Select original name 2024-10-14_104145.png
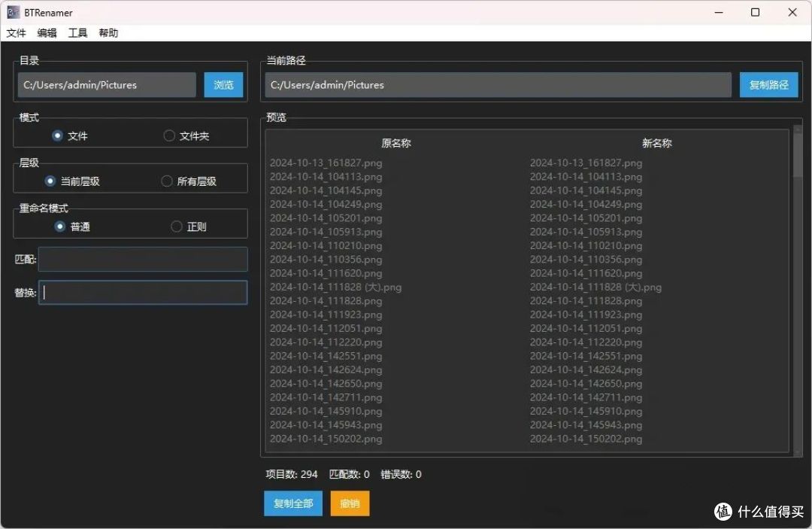The image size is (812, 529). pyautogui.click(x=326, y=190)
